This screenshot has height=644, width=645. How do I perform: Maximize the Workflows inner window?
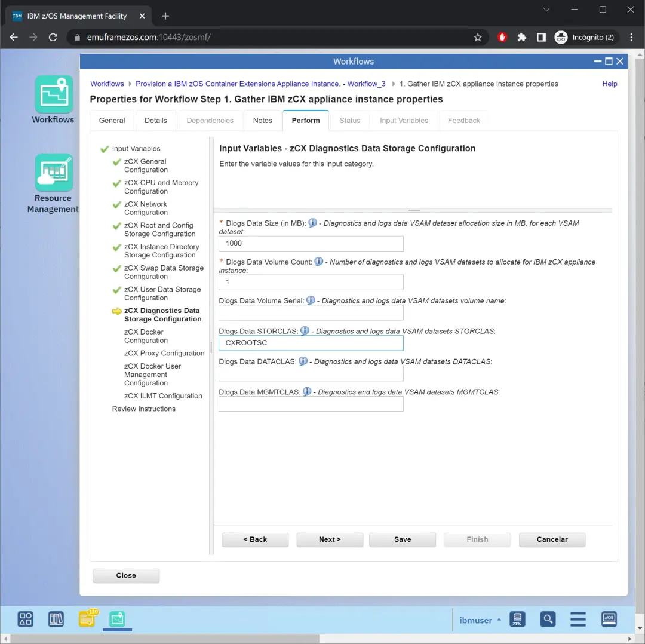[x=609, y=62]
